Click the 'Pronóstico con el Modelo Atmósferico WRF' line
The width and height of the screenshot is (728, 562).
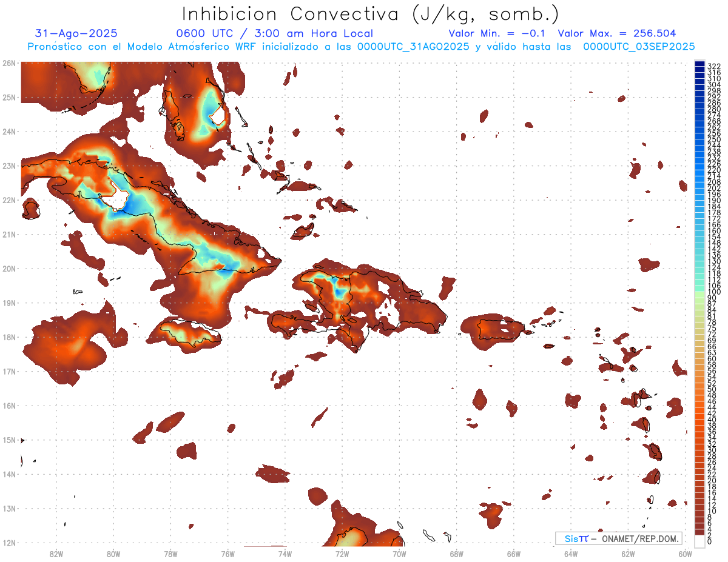pyautogui.click(x=361, y=47)
